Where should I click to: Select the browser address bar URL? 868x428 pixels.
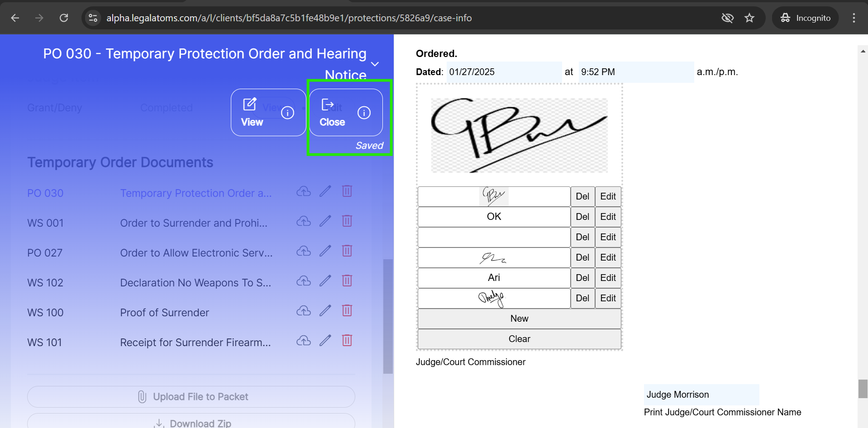289,18
